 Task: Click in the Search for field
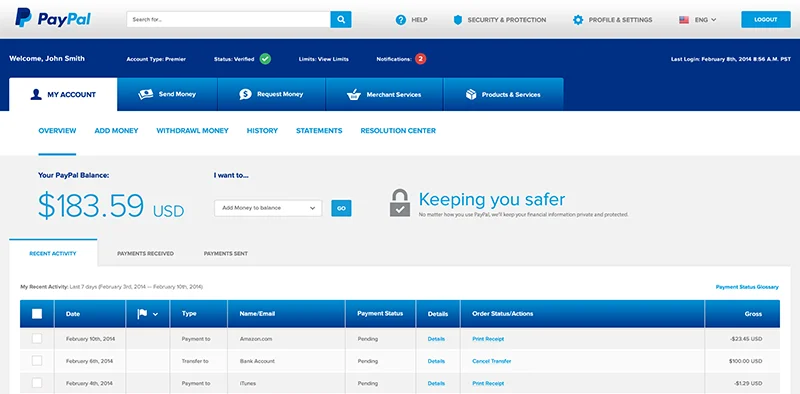(x=229, y=19)
